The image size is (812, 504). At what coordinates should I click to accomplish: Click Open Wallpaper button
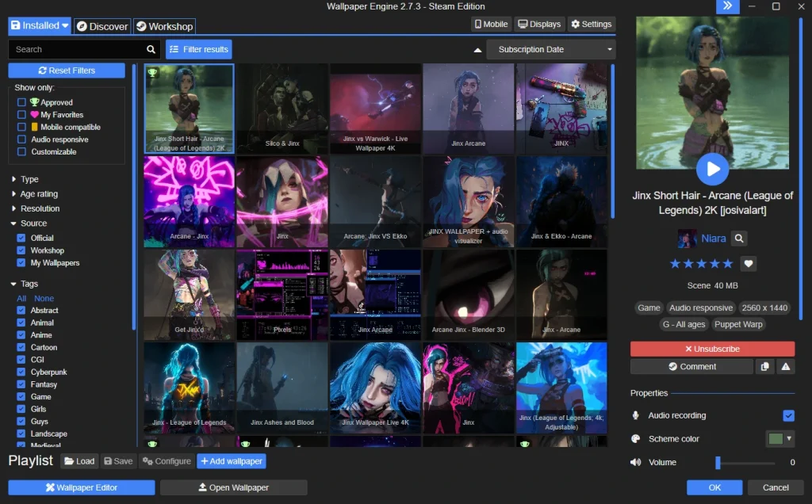[x=234, y=487]
